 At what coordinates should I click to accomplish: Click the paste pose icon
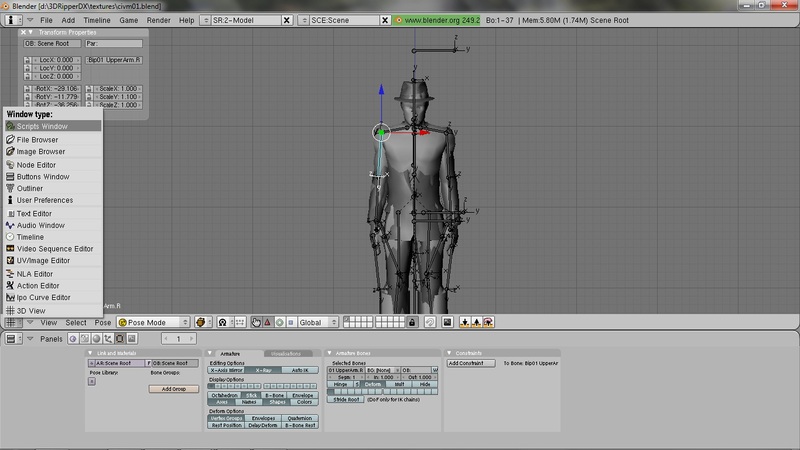477,322
